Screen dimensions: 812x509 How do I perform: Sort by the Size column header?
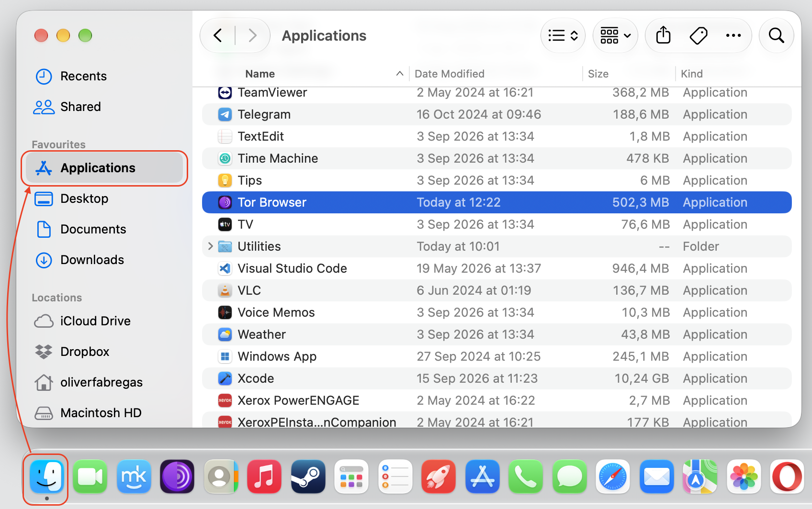(x=598, y=74)
